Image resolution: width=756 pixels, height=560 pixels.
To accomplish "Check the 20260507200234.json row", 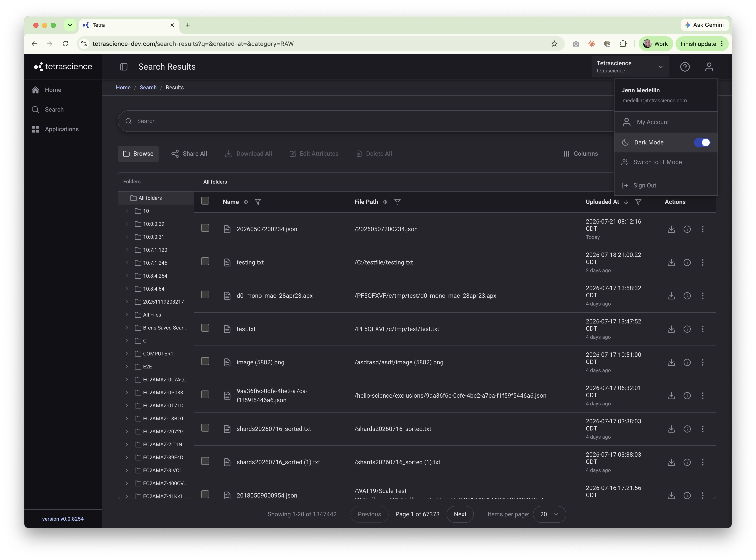I will 205,228.
